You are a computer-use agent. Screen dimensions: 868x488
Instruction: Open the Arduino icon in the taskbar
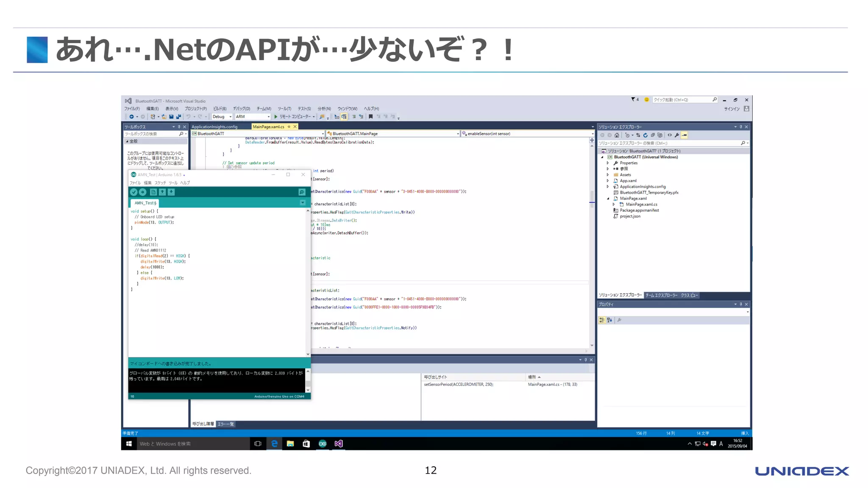pos(323,444)
